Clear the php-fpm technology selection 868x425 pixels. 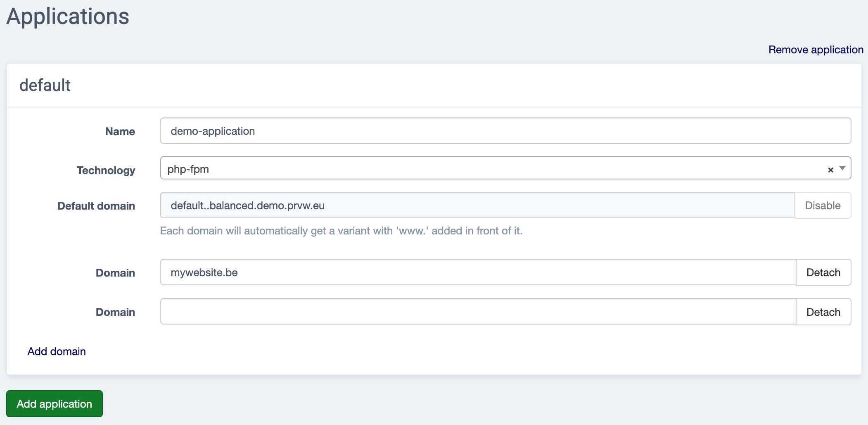pos(830,170)
